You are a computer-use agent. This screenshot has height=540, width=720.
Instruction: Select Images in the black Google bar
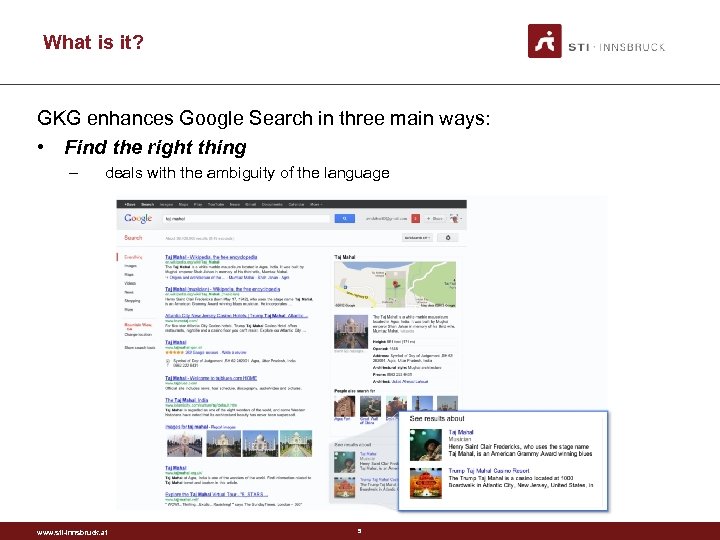pos(166,204)
